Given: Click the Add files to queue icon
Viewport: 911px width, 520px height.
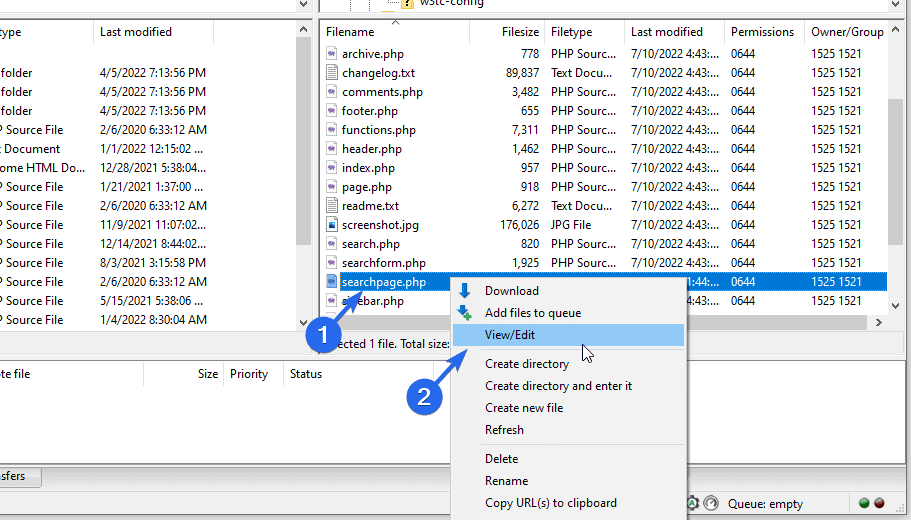Looking at the screenshot, I should [x=465, y=313].
